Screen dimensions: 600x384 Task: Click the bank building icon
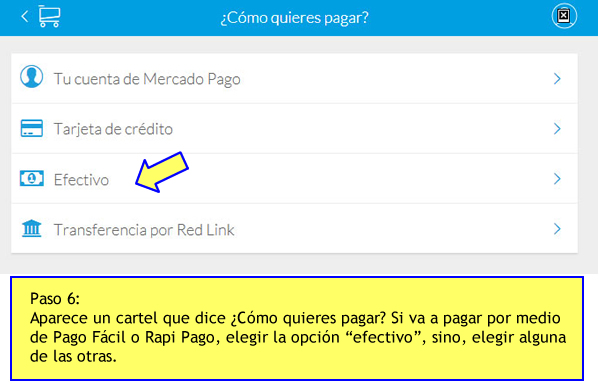tap(31, 228)
